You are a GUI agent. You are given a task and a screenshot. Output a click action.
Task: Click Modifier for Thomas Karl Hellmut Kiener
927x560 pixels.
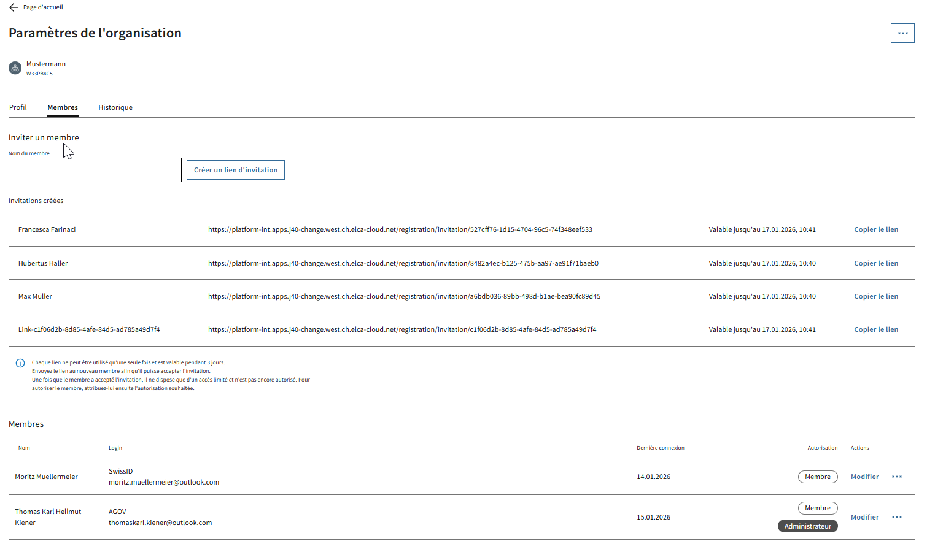tap(864, 517)
